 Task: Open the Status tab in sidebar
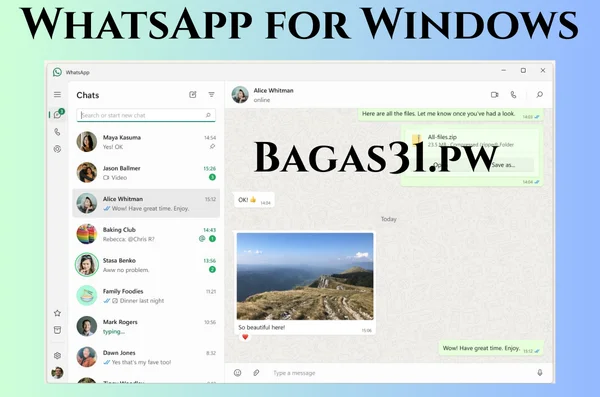click(x=57, y=149)
